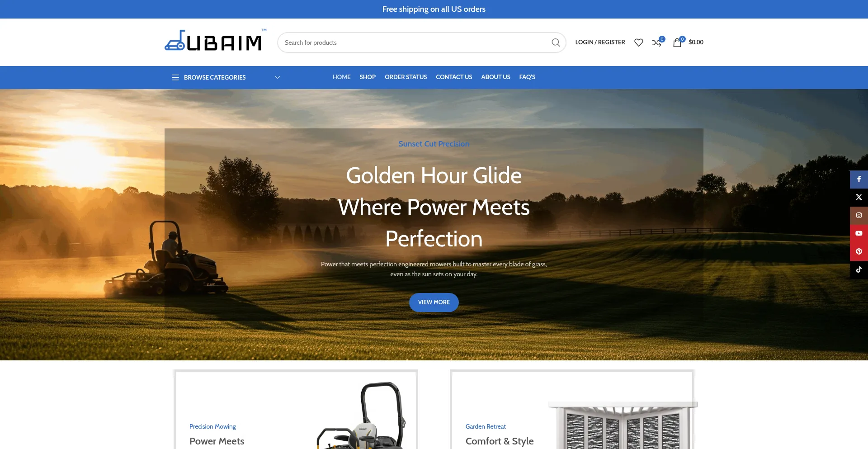Focus the Search for products field
The image size is (868, 449).
pyautogui.click(x=411, y=43)
